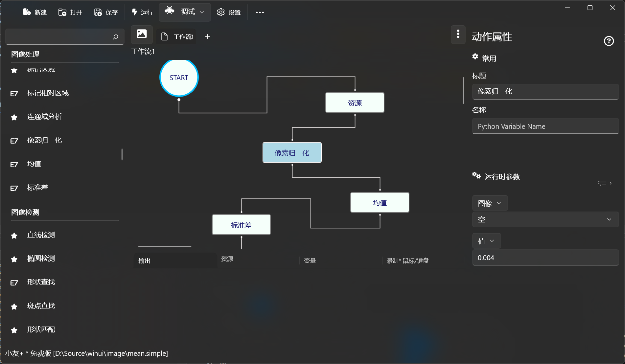Expand the 空 image selection combo box
This screenshot has height=364, width=625.
[x=545, y=219]
